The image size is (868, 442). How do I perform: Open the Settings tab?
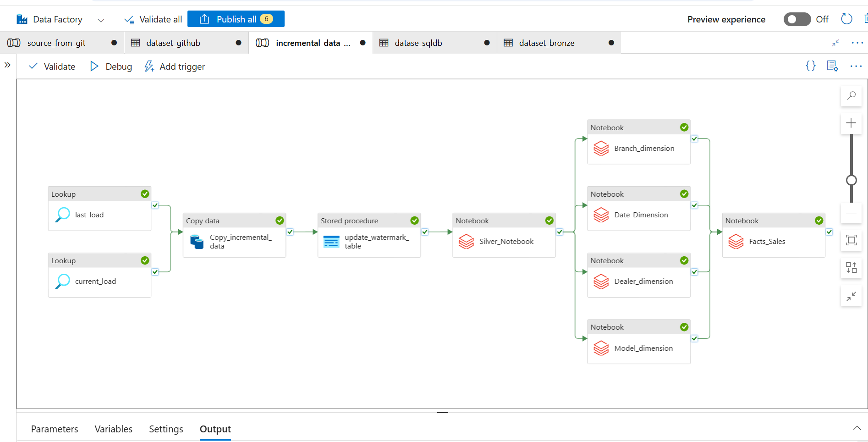[x=166, y=429]
